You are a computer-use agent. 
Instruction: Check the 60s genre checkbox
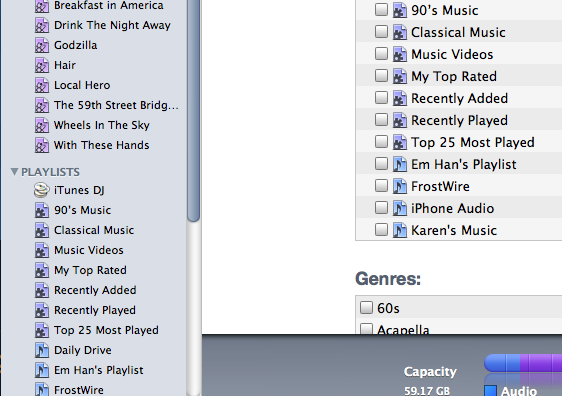click(x=366, y=307)
